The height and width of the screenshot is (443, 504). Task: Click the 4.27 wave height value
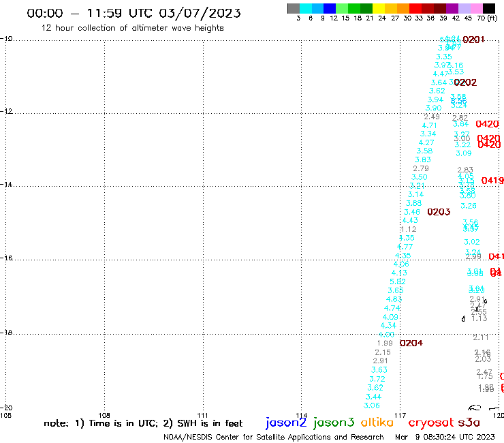click(426, 142)
